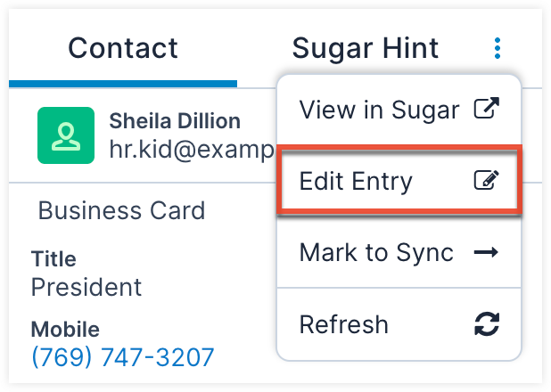Click the pencil edit icon in the menu
The width and height of the screenshot is (551, 392).
[485, 182]
